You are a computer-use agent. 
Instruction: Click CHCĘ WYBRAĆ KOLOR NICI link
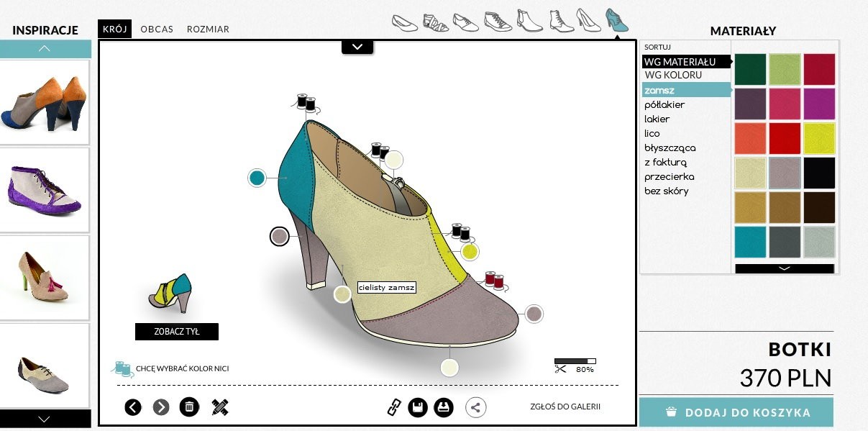182,368
